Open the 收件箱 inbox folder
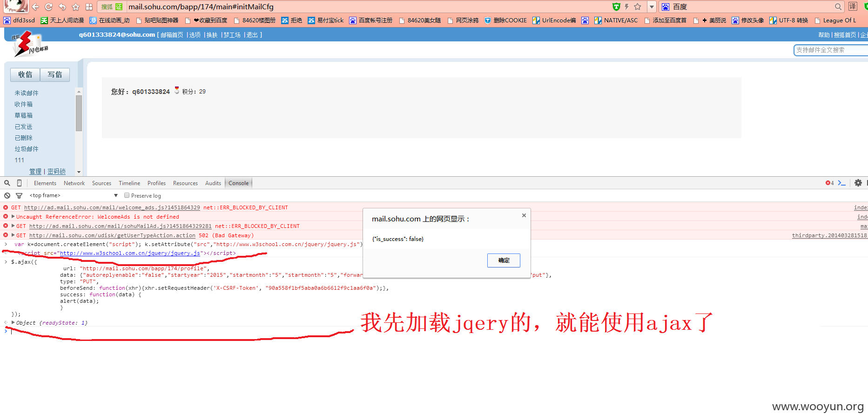 23,104
